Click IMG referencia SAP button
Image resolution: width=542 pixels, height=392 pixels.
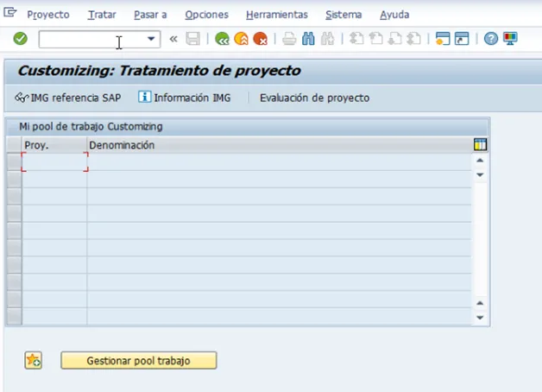(x=68, y=98)
